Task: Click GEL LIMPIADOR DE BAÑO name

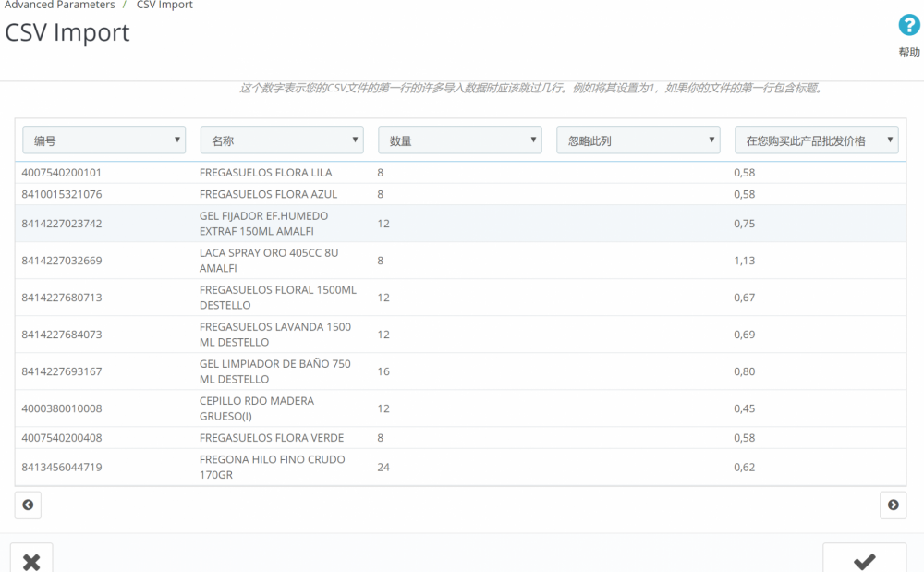Action: (274, 371)
